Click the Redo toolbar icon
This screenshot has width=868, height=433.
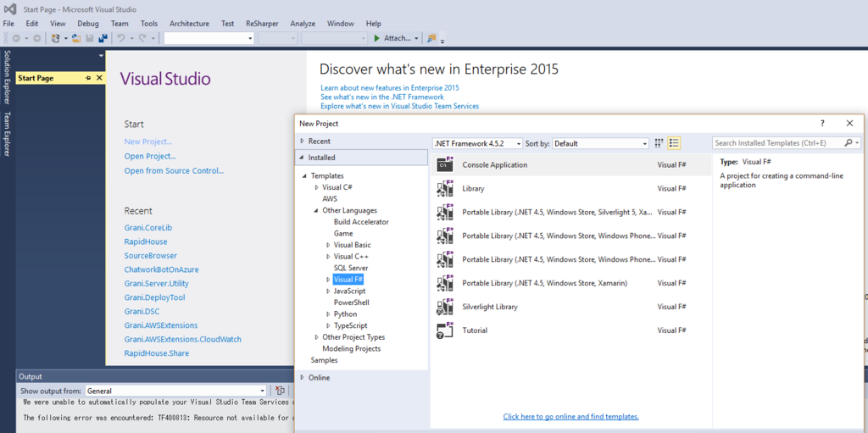click(x=142, y=38)
